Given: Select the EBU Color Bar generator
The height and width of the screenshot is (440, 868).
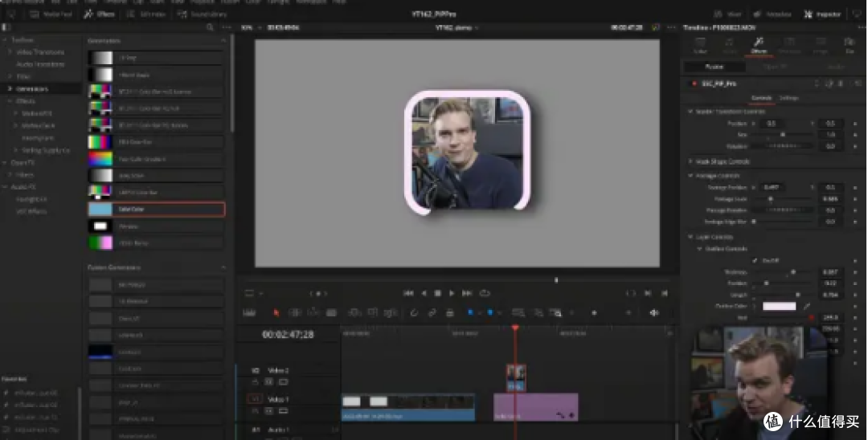Looking at the screenshot, I should tap(156, 142).
